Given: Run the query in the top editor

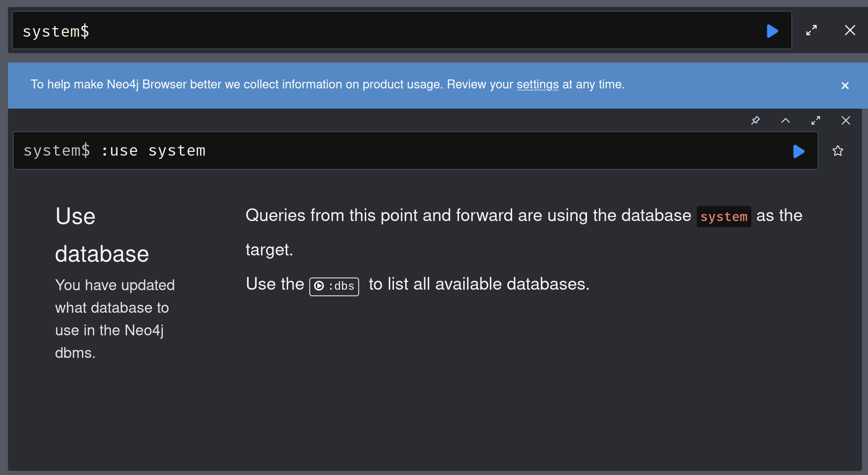Looking at the screenshot, I should pyautogui.click(x=772, y=31).
